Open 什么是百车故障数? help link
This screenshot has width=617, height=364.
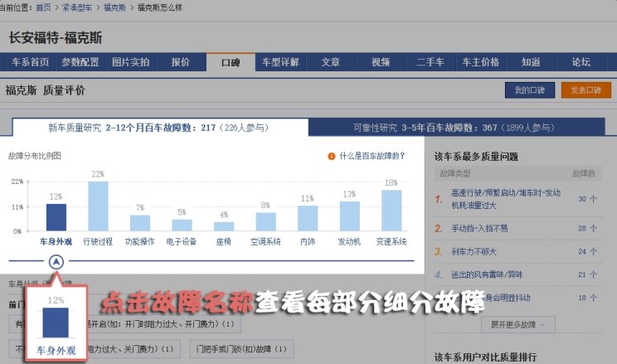(x=372, y=156)
